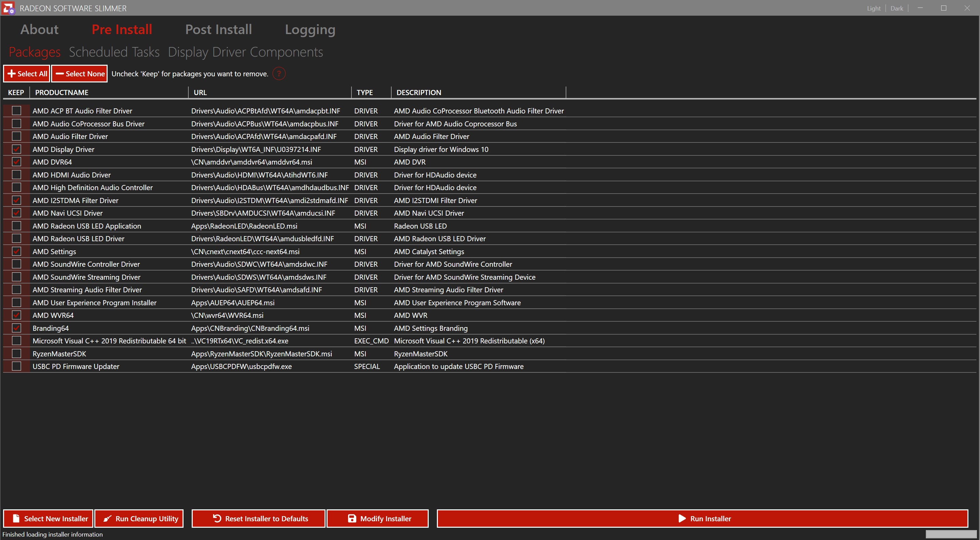Check Keep for AMD High Definition Audio Controller
Viewport: 980px width, 540px height.
tap(16, 187)
